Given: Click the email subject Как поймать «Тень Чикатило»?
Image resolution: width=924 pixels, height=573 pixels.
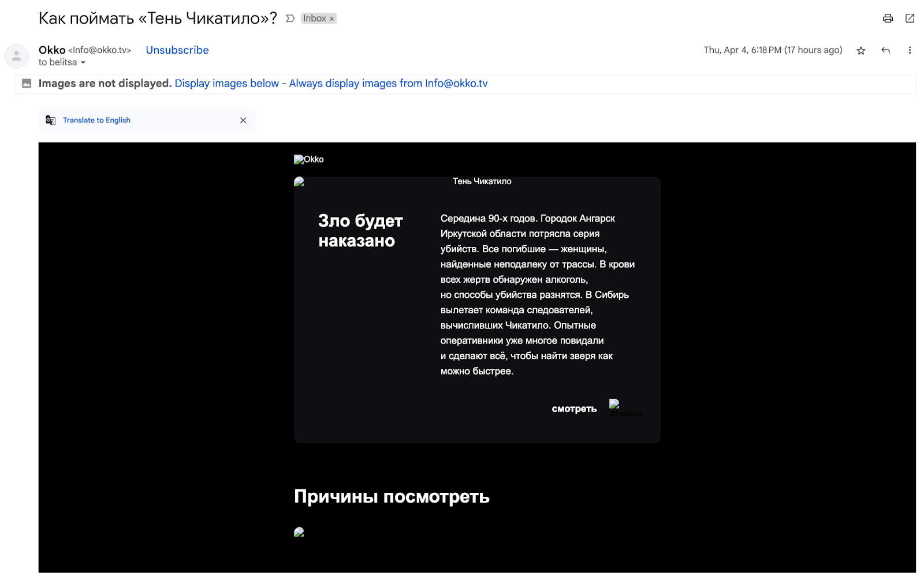Looking at the screenshot, I should 158,18.
